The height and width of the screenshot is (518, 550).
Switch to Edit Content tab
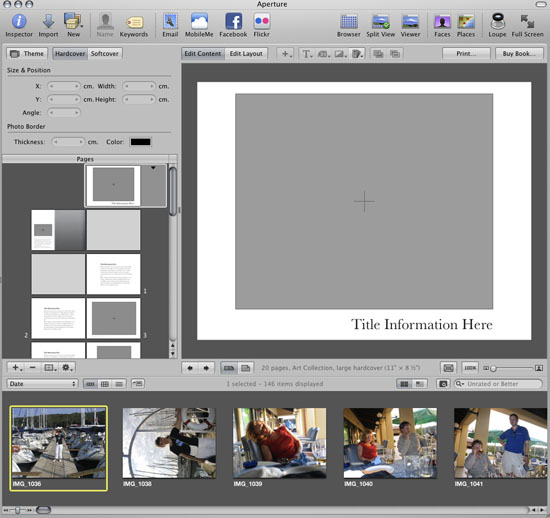point(203,54)
